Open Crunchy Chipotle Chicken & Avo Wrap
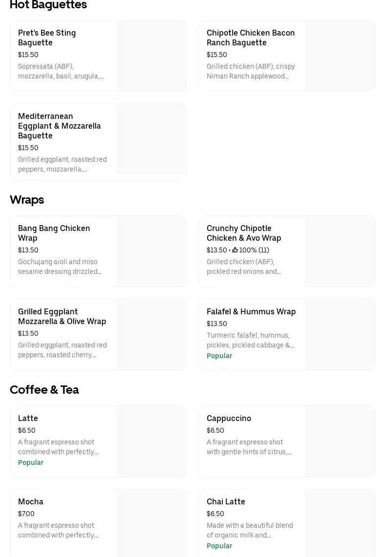This screenshot has height=557, width=392. 244,233
